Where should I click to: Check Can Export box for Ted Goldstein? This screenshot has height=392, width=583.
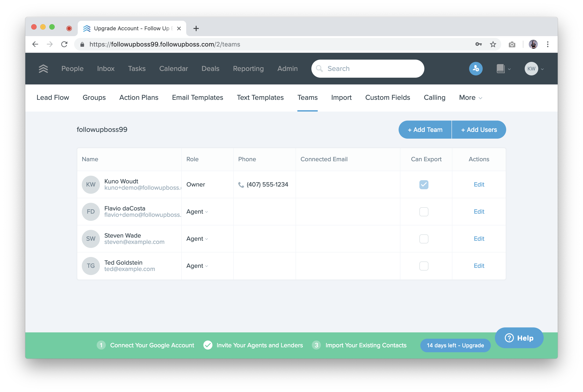point(423,266)
